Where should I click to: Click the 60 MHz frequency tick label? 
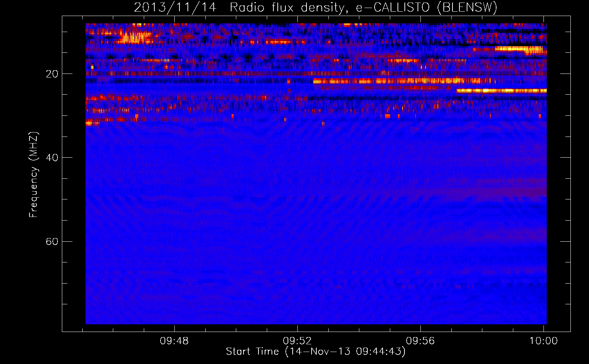pos(52,241)
